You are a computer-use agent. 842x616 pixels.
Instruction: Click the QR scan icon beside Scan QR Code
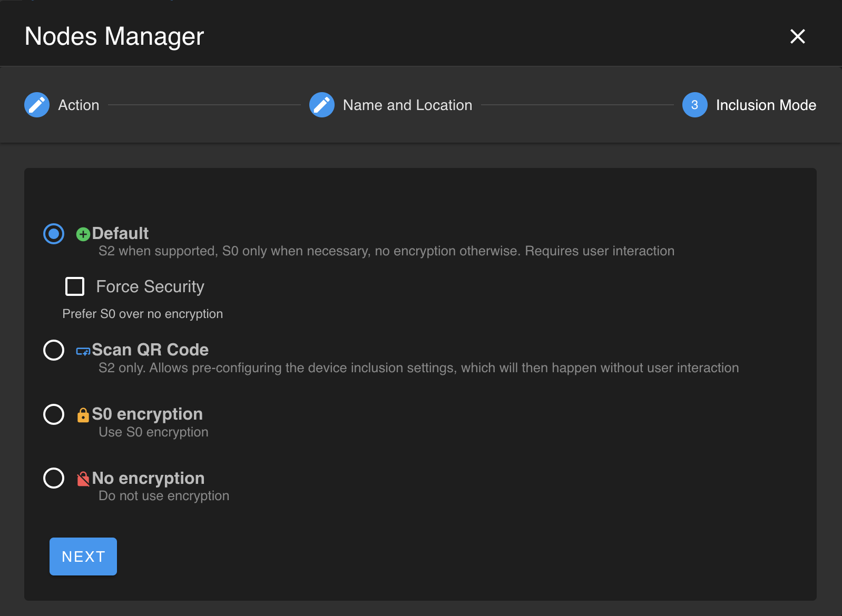coord(83,351)
